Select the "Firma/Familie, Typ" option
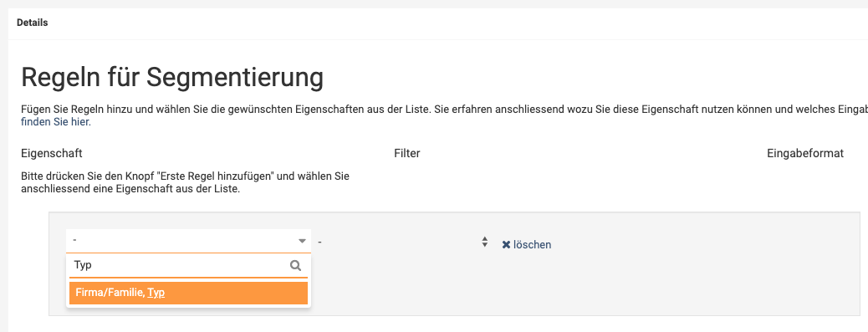 [x=188, y=293]
